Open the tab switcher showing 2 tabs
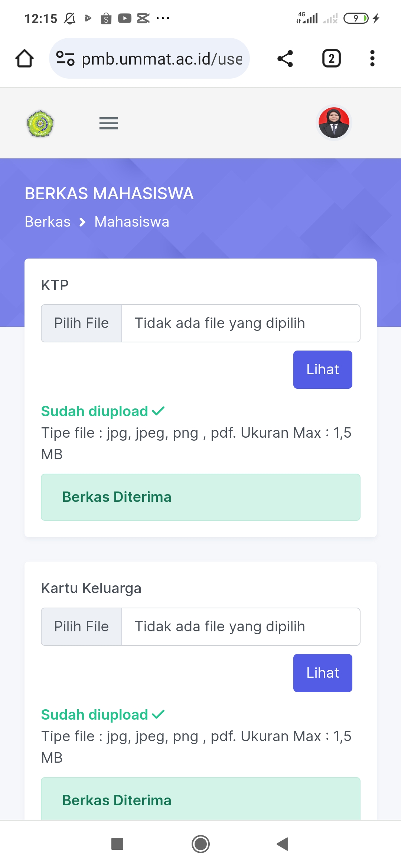The height and width of the screenshot is (868, 401). pyautogui.click(x=331, y=59)
